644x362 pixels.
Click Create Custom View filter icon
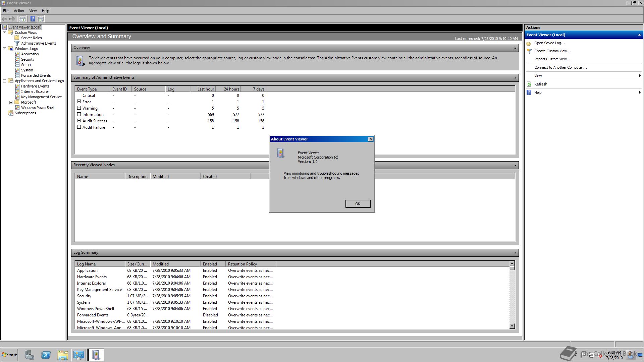pos(529,51)
